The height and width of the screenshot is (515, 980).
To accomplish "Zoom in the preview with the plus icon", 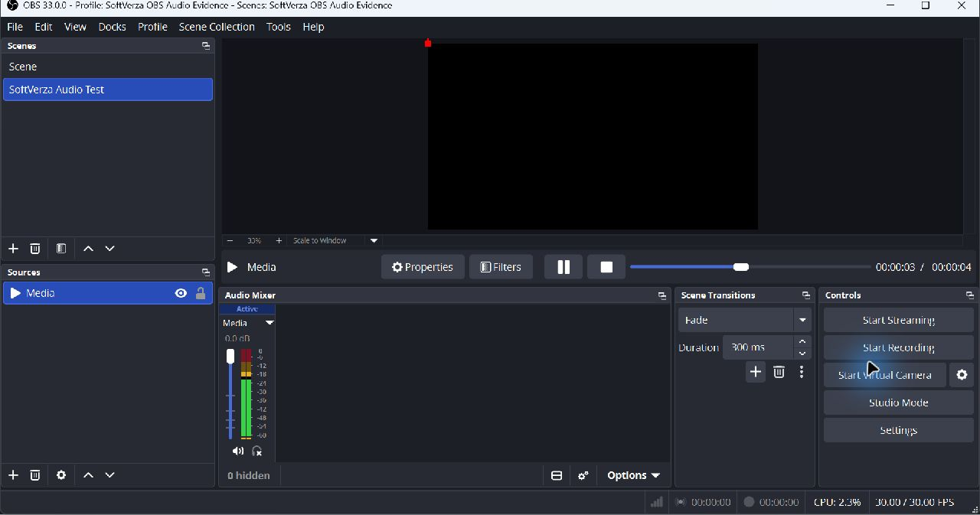I will 279,240.
